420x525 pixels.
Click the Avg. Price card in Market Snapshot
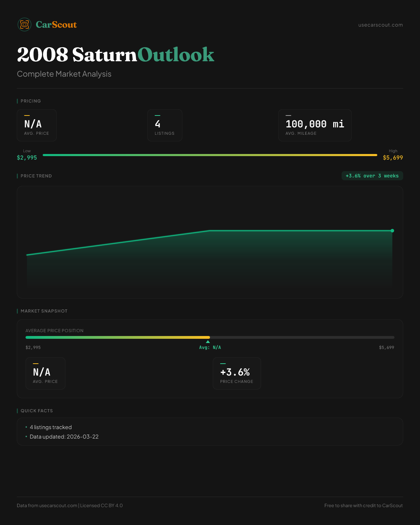coord(45,373)
